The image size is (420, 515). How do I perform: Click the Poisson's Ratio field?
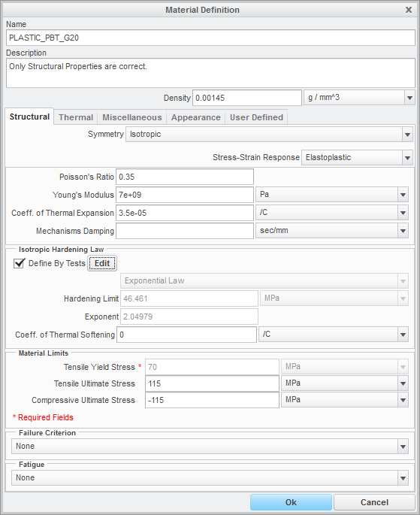click(x=185, y=177)
